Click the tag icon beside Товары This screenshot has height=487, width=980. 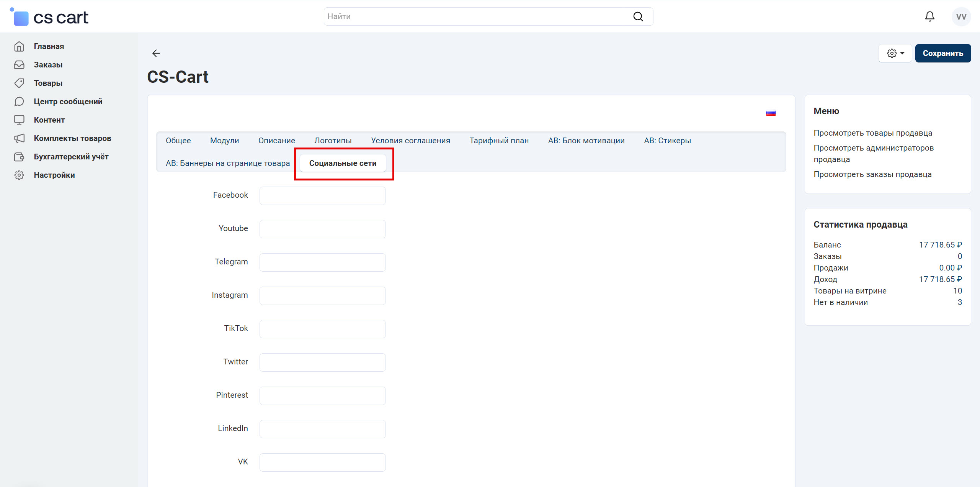tap(19, 83)
